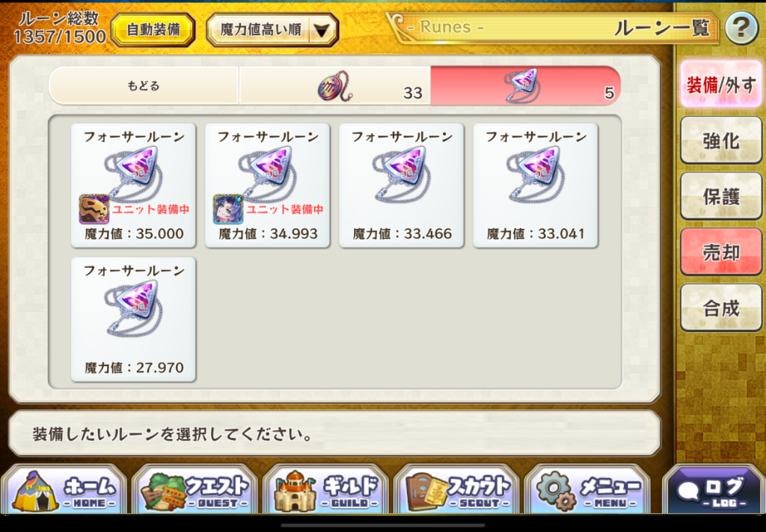Open the 魔力値高い順 sort dropdown

click(272, 30)
